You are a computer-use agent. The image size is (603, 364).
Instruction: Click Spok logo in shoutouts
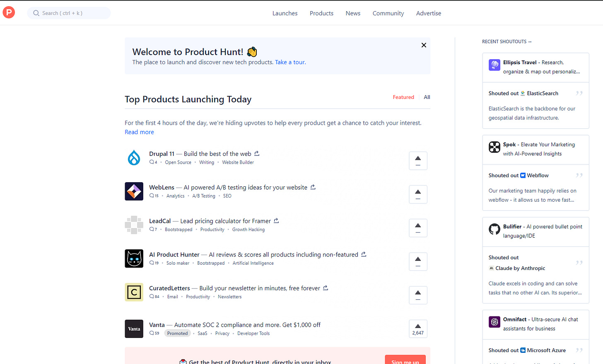click(494, 147)
